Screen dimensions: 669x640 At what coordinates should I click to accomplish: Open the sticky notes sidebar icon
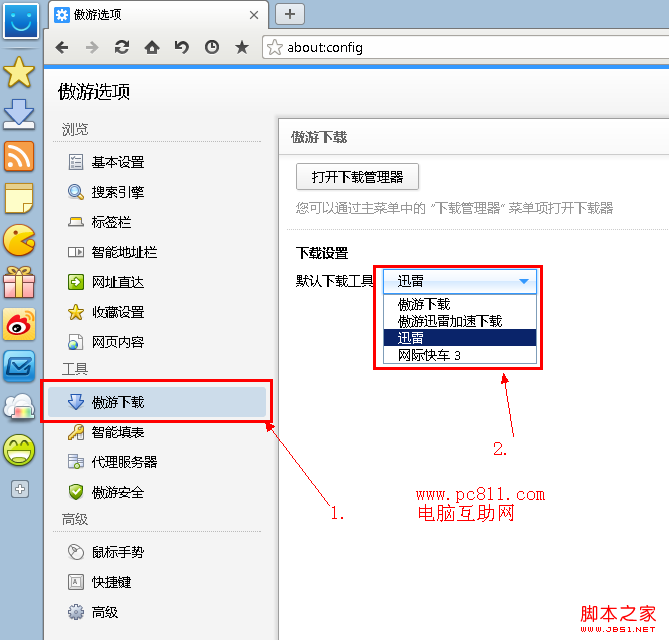tap(19, 198)
